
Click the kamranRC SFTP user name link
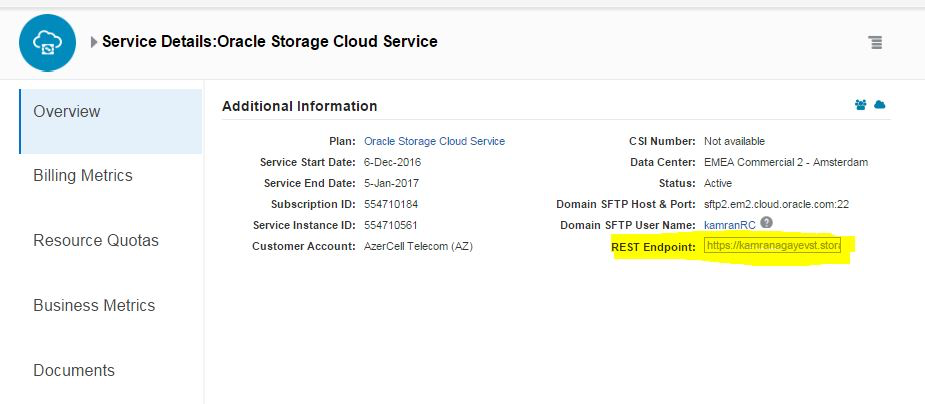(730, 225)
